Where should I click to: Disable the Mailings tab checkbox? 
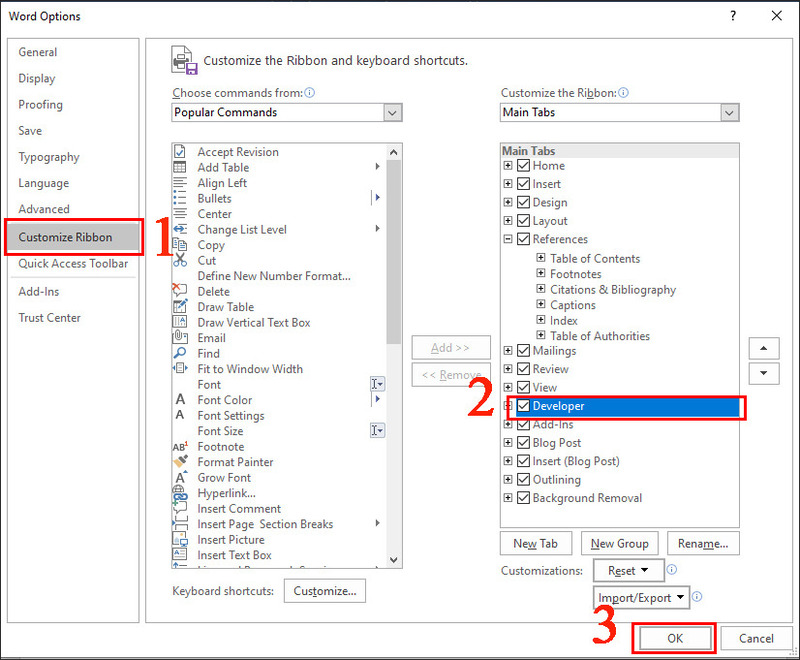[524, 351]
